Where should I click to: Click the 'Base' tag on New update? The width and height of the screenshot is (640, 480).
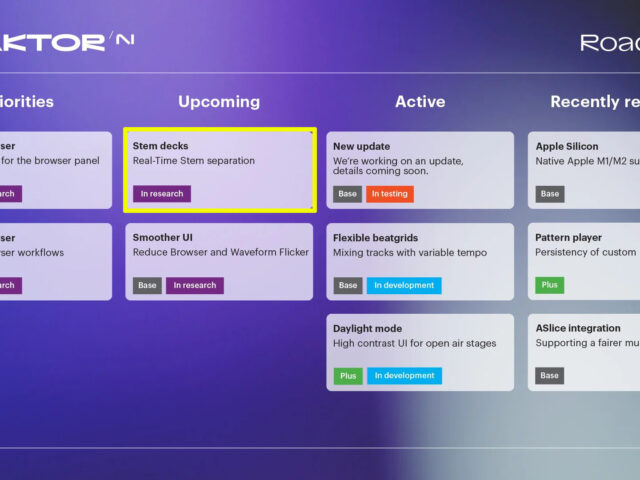click(347, 194)
